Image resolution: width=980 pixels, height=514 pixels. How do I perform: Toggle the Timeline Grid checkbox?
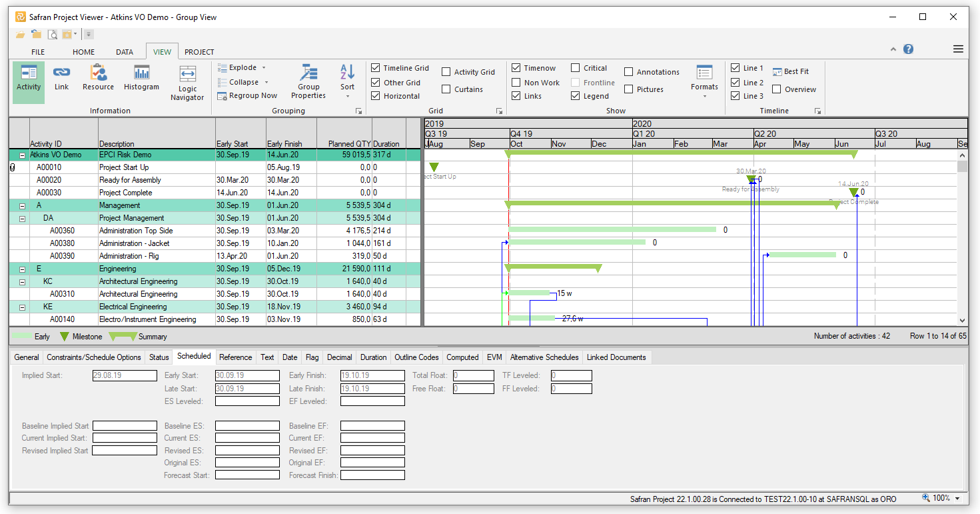pyautogui.click(x=376, y=68)
